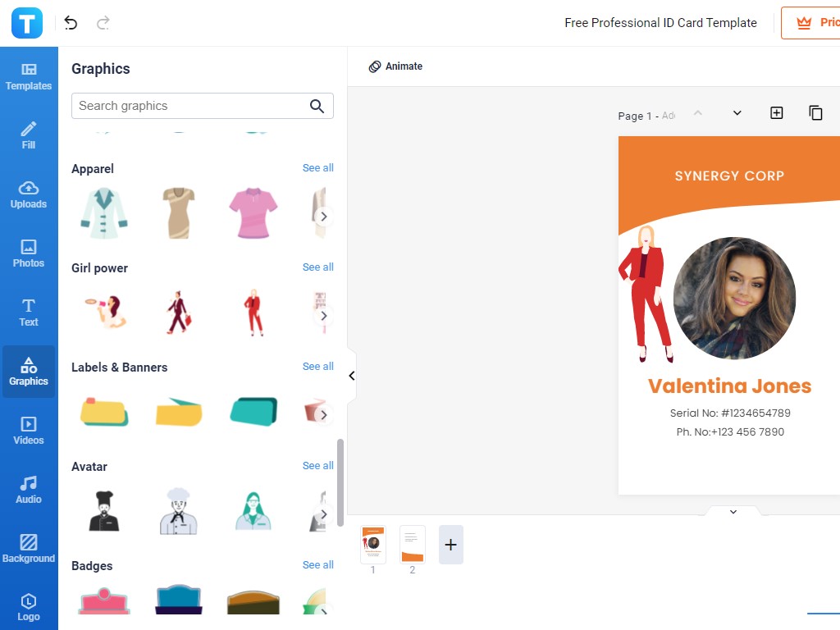This screenshot has height=630, width=840.
Task: Click the Animate button
Action: (395, 66)
